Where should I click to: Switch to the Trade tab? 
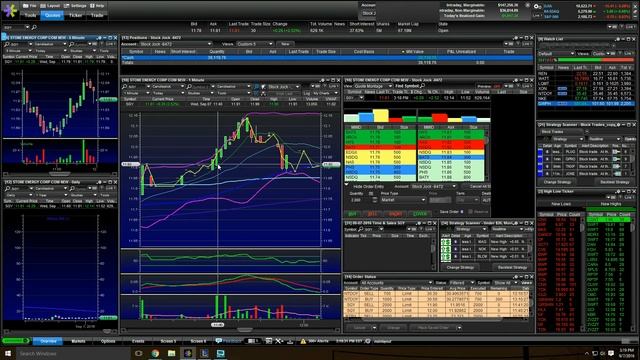click(97, 15)
